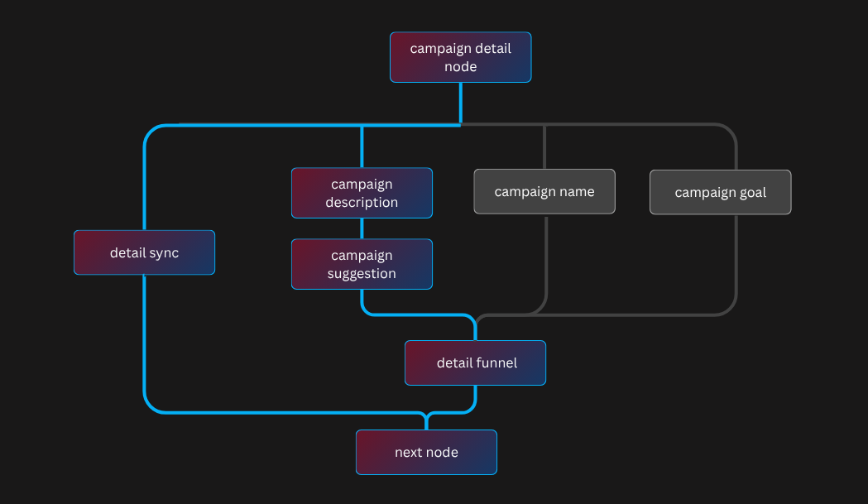The image size is (868, 504).
Task: Select the detail funnel node
Action: click(475, 362)
